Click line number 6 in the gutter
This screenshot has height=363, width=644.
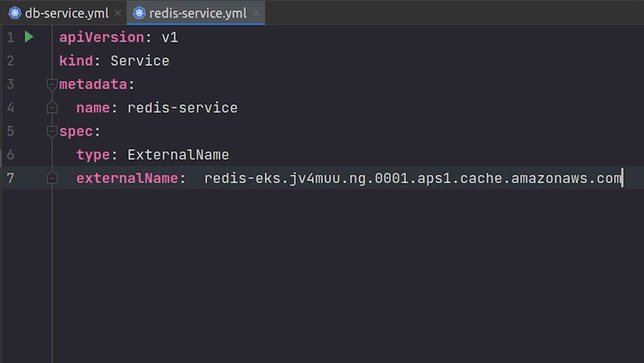click(10, 155)
